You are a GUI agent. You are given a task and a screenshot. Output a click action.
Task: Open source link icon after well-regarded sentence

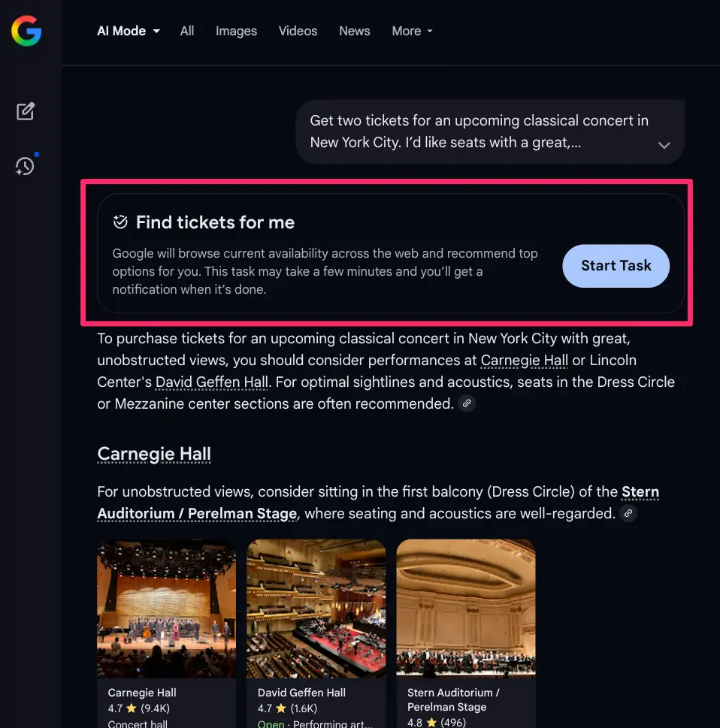(628, 514)
